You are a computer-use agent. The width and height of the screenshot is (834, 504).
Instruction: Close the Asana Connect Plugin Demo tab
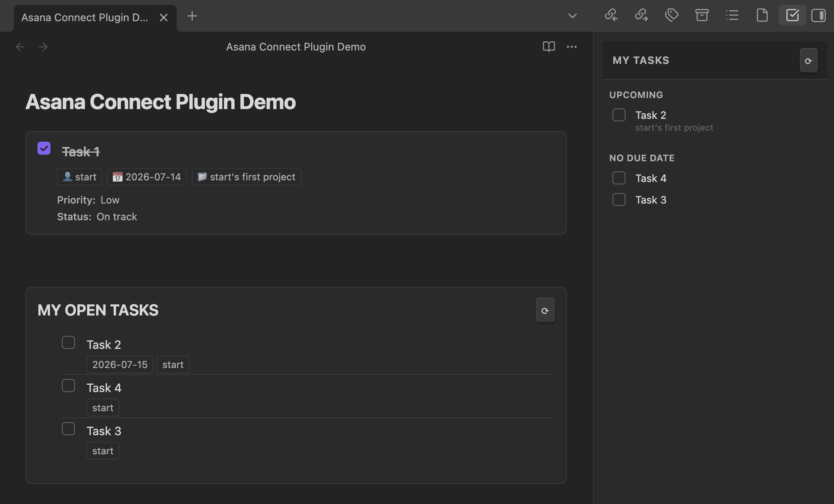[x=163, y=18]
